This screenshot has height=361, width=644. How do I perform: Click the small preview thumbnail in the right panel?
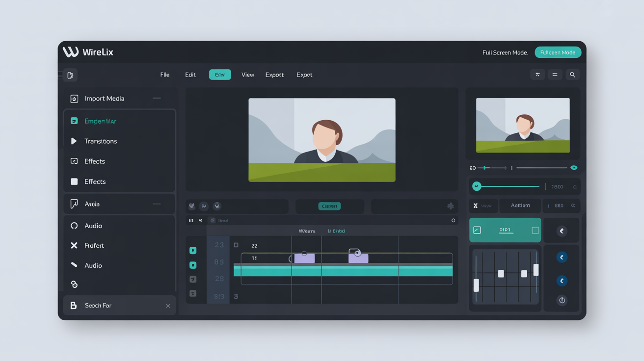[523, 125]
